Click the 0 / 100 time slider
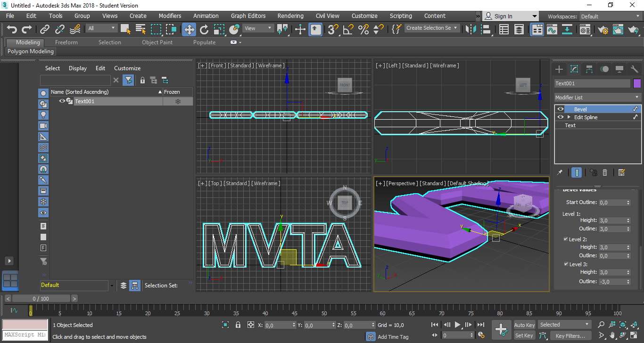The image size is (644, 343). tap(41, 299)
